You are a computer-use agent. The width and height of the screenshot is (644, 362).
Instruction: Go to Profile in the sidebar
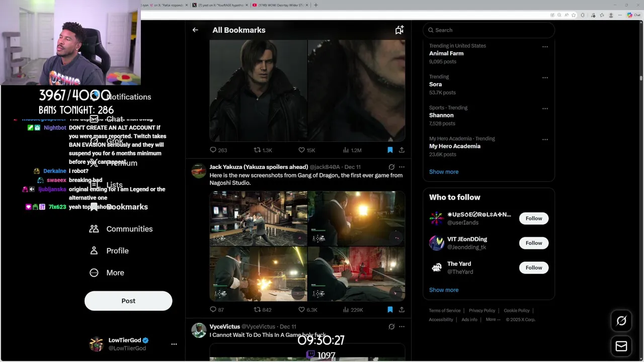109,250
